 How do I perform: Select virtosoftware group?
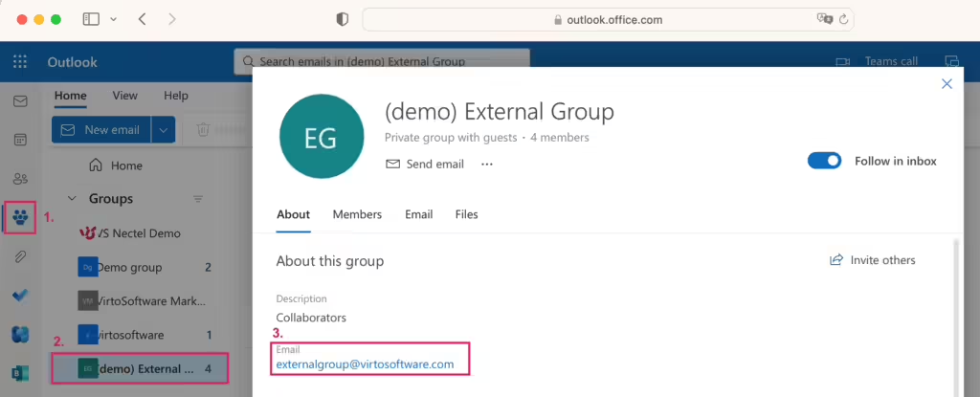coord(145,335)
